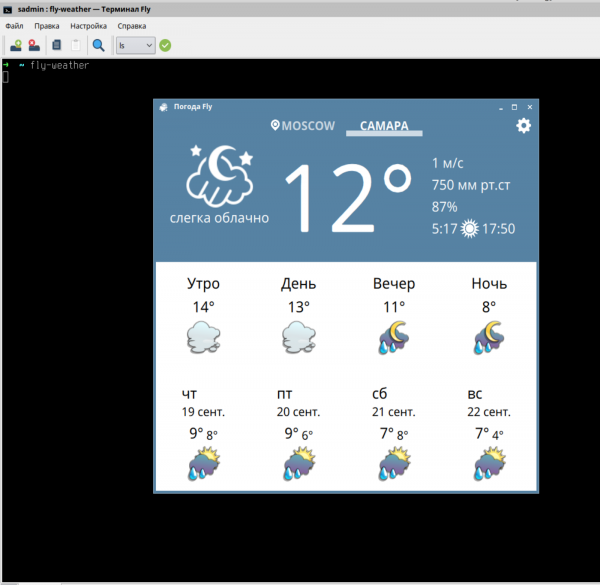The image size is (600, 585).
Task: Open the Правка menu
Action: click(x=46, y=26)
